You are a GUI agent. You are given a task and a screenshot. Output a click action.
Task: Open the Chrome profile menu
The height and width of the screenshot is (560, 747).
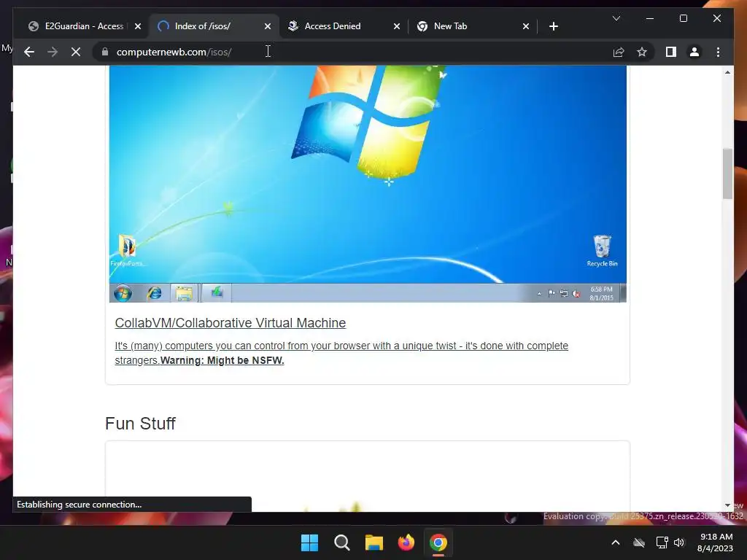point(694,52)
